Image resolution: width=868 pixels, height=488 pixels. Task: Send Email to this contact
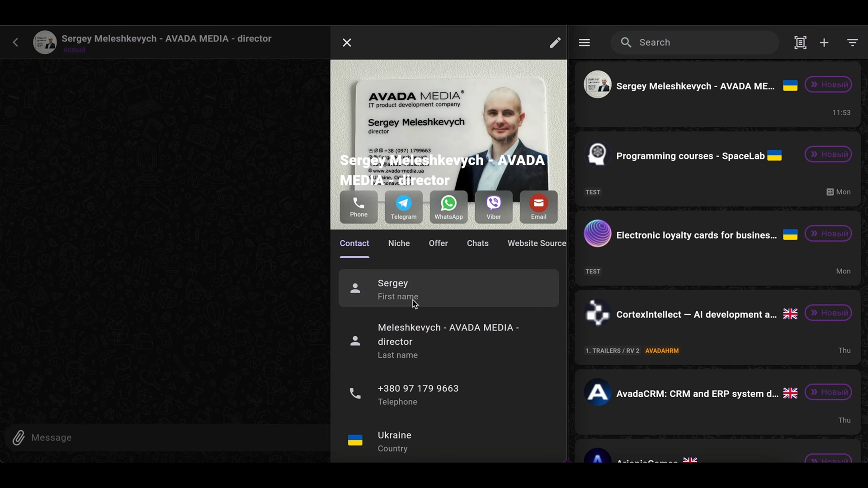(x=538, y=207)
